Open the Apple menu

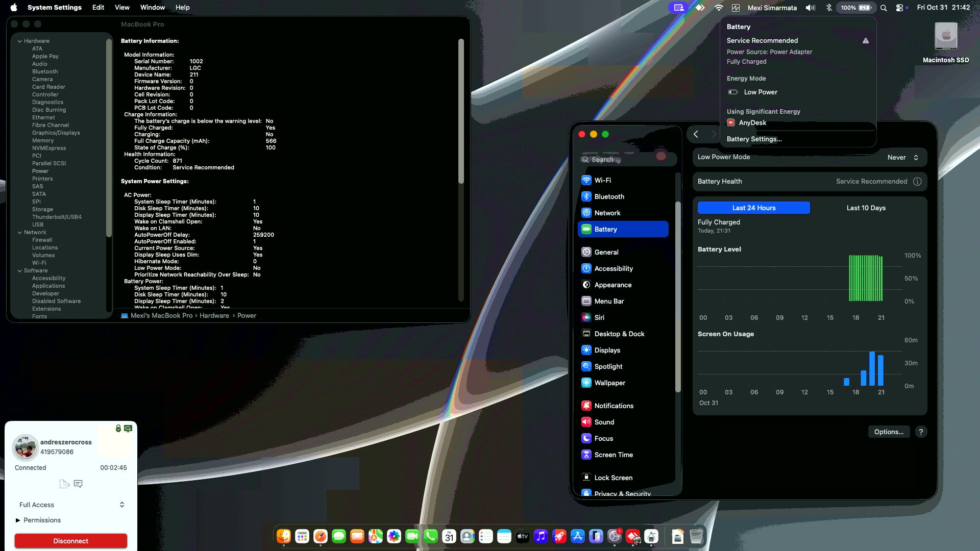tap(14, 7)
